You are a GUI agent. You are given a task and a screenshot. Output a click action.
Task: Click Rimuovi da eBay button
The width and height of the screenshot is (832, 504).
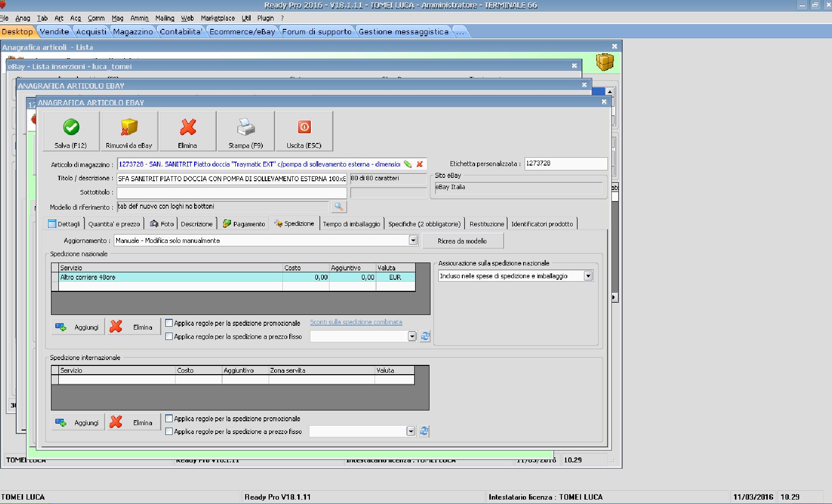[x=129, y=131]
